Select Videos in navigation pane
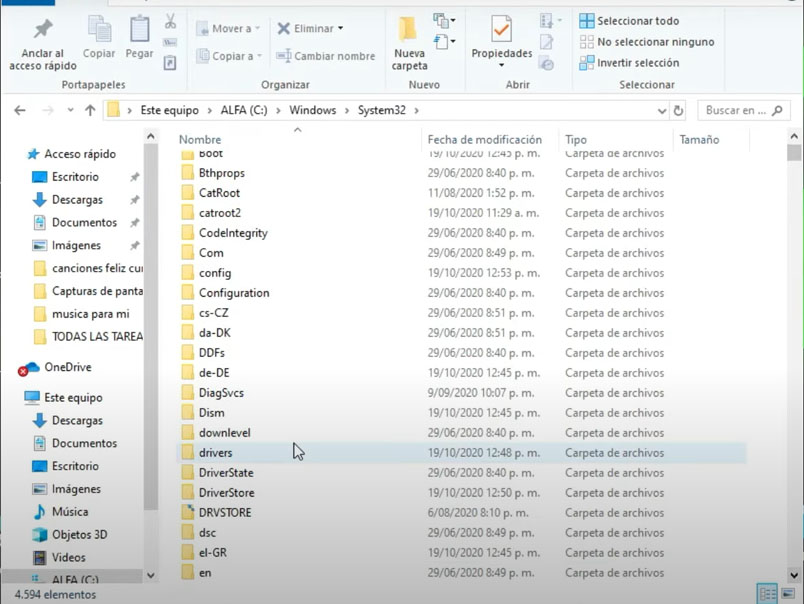Screen dimensions: 804x604 pyautogui.click(x=68, y=557)
